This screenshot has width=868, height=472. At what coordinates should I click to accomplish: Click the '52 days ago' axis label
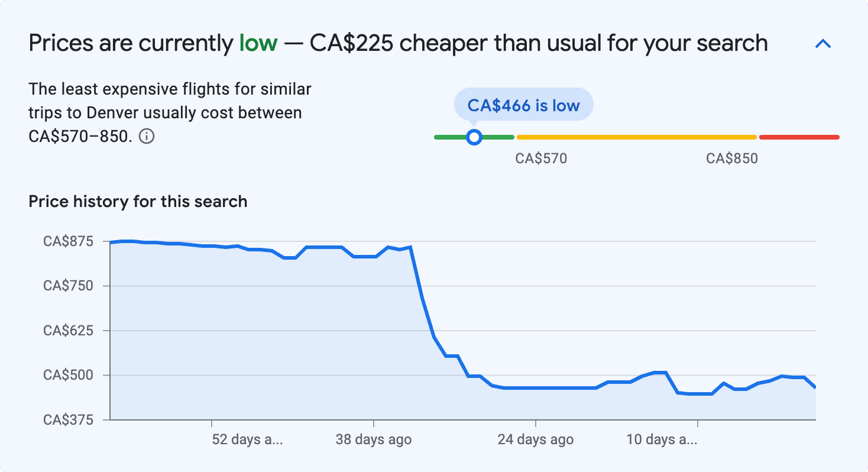[248, 439]
